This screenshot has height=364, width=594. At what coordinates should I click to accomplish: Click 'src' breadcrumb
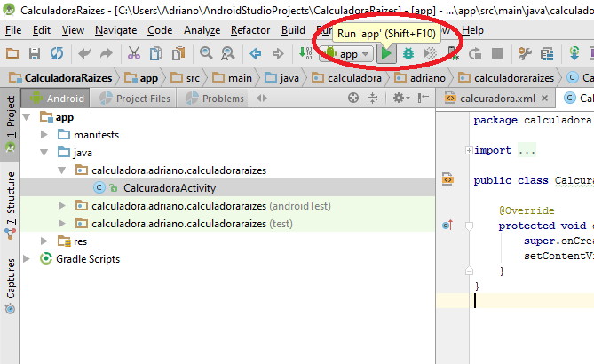(x=185, y=78)
